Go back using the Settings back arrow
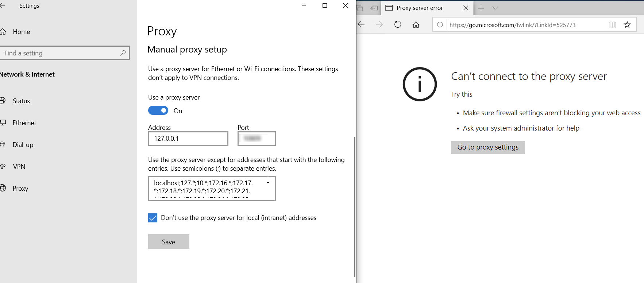 [x=2, y=6]
